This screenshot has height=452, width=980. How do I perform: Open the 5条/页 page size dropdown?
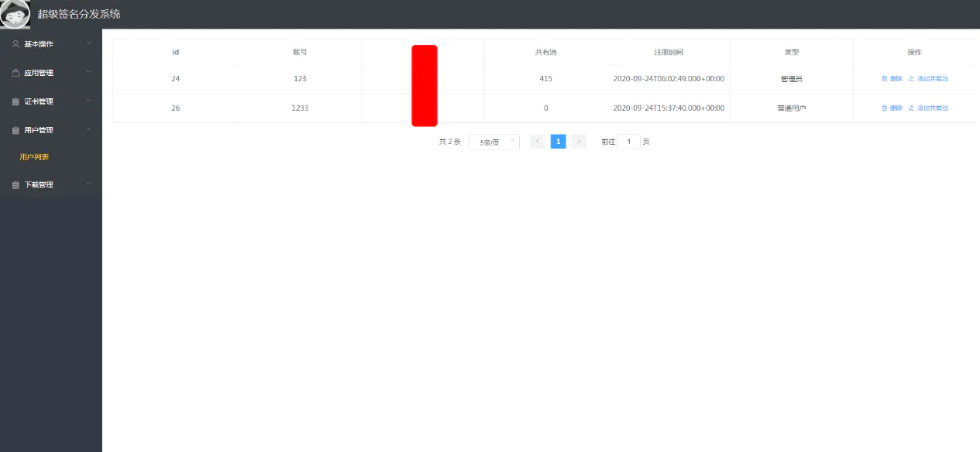[x=493, y=142]
